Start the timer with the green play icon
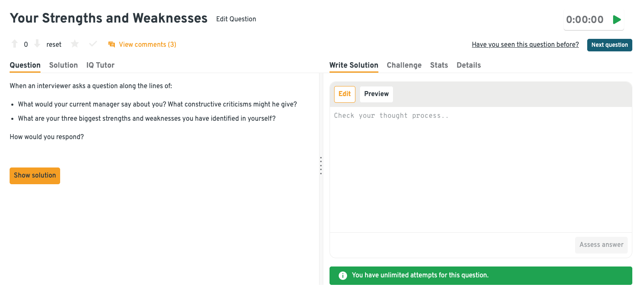Screen dimensions: 644x302 click(x=617, y=20)
